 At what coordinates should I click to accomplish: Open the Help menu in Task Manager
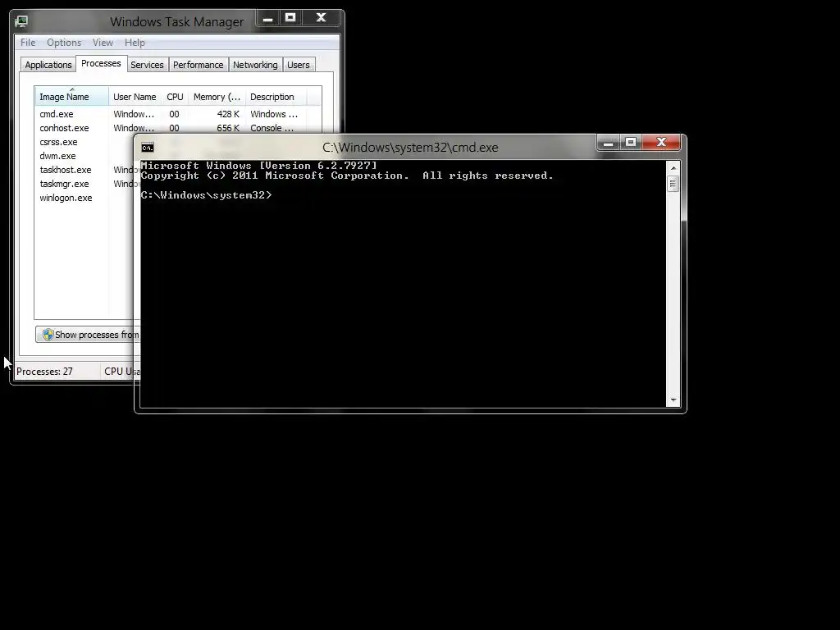(x=135, y=43)
